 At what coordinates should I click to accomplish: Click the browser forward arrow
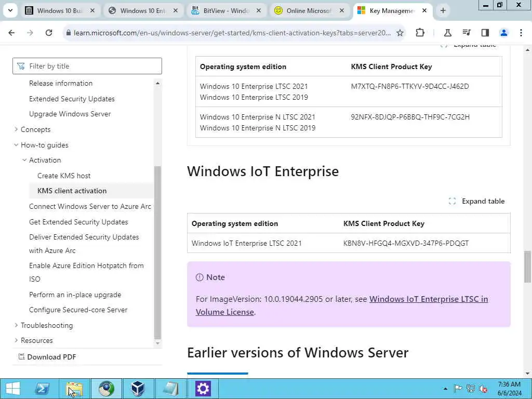click(30, 33)
